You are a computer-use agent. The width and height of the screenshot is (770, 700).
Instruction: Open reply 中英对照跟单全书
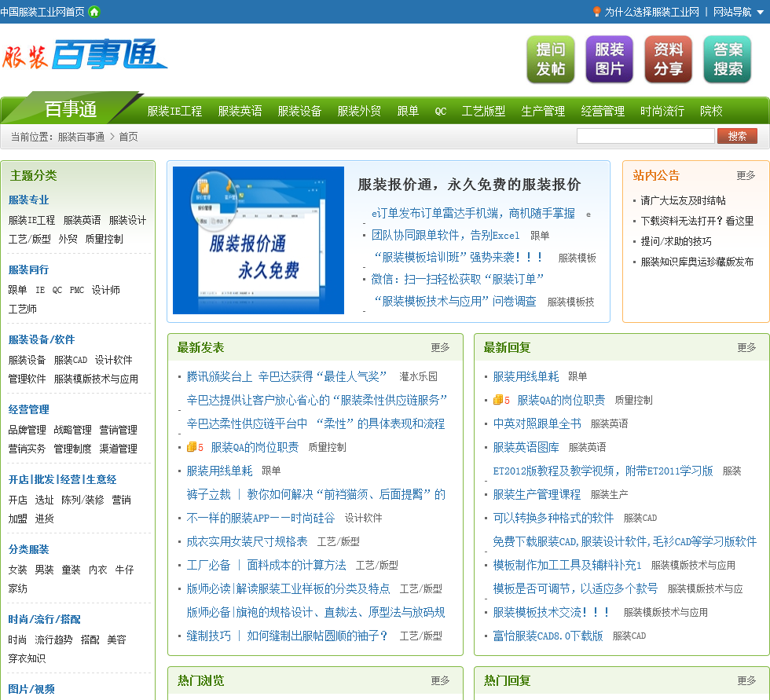[x=537, y=423]
